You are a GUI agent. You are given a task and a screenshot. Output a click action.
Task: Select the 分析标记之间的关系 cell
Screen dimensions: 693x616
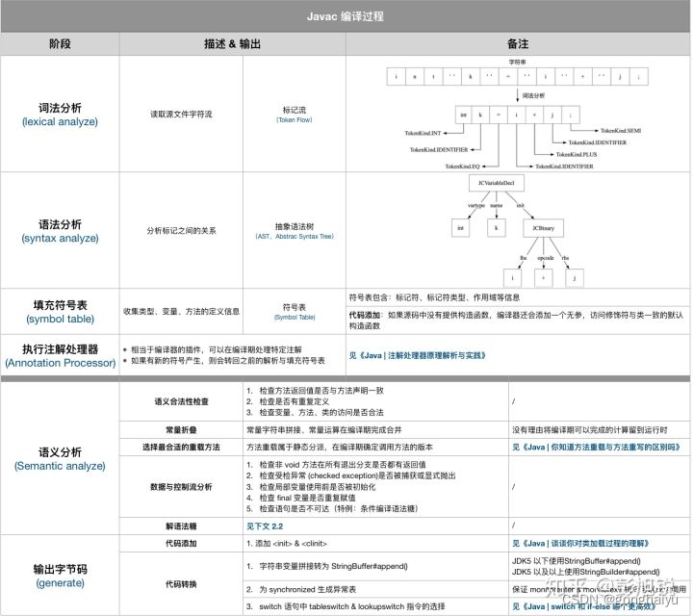pyautogui.click(x=181, y=230)
